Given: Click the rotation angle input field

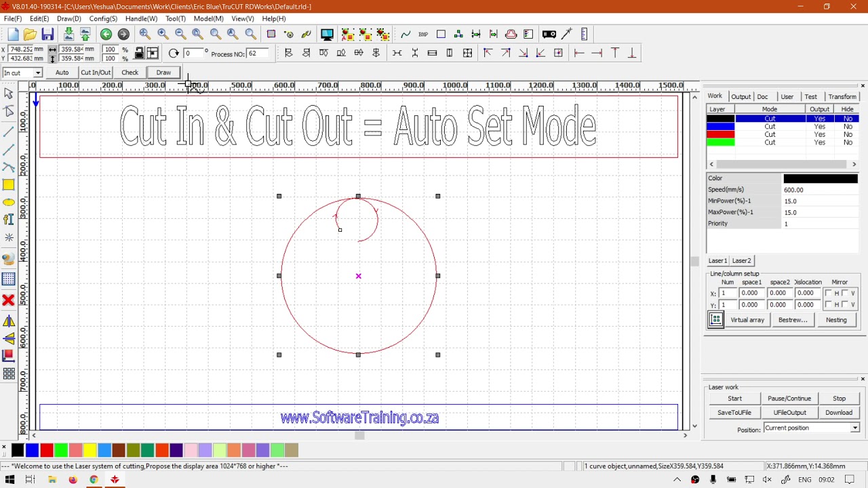Looking at the screenshot, I should (x=195, y=54).
